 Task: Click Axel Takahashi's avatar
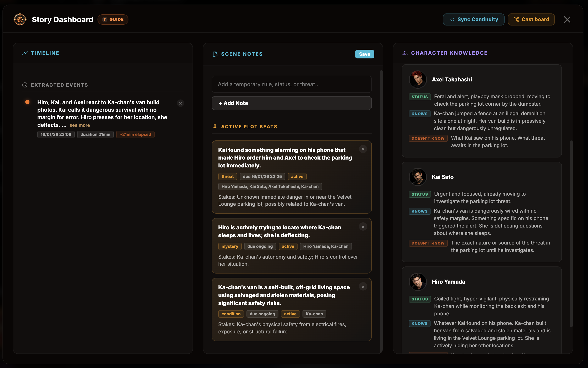point(418,80)
